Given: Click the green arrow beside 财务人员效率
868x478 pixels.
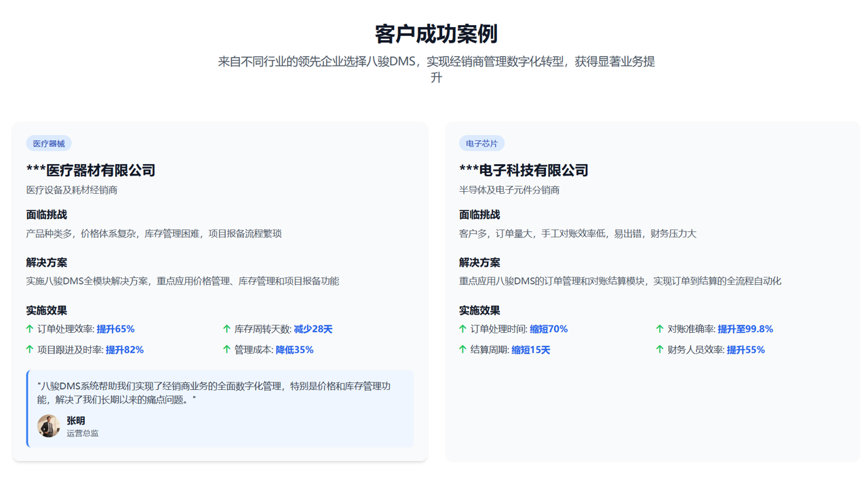Looking at the screenshot, I should (659, 350).
